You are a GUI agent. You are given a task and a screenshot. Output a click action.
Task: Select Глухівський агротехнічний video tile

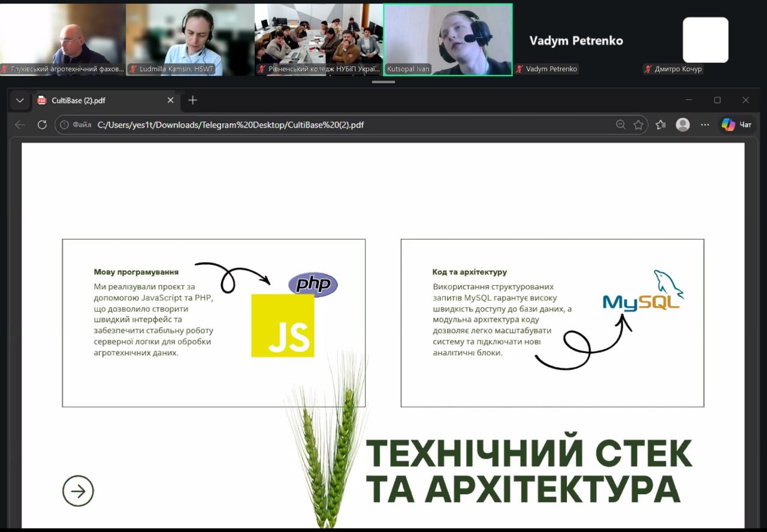click(63, 40)
